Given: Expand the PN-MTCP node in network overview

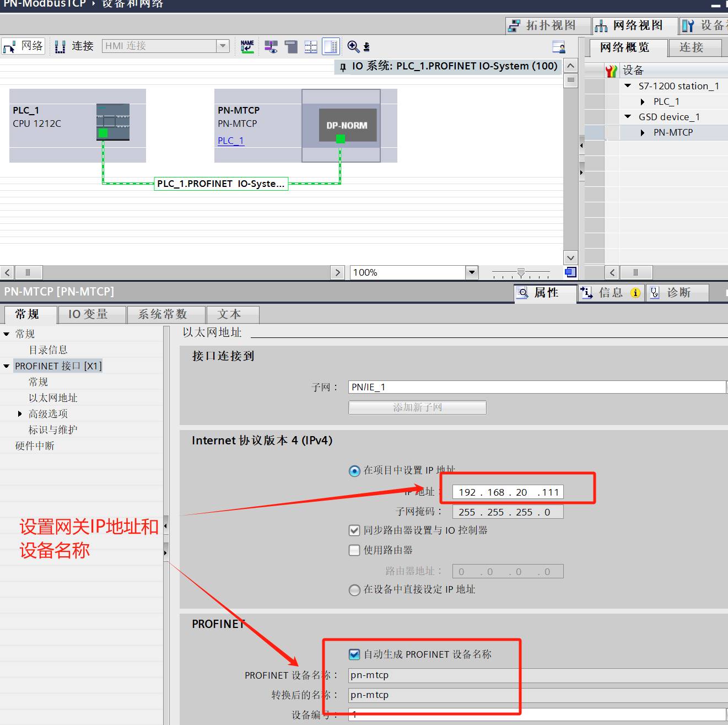Looking at the screenshot, I should pos(643,132).
